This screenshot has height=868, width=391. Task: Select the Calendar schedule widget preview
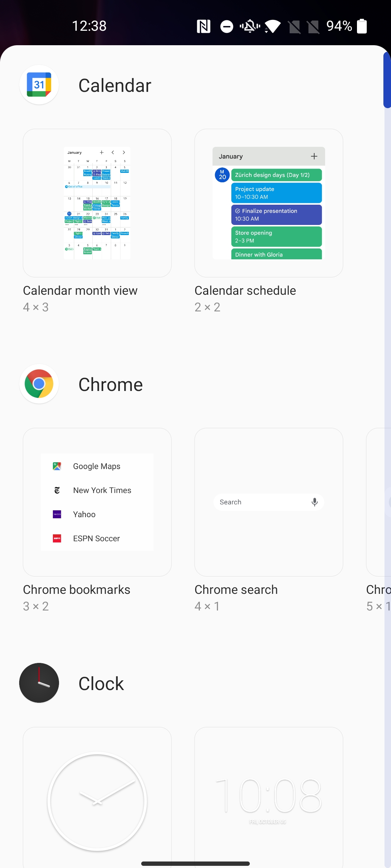[269, 203]
